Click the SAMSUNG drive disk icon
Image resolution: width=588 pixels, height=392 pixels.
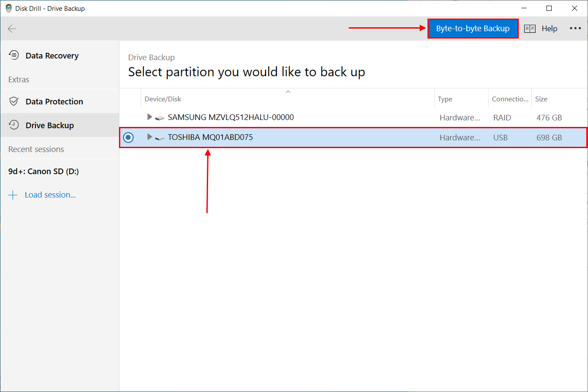tap(160, 117)
